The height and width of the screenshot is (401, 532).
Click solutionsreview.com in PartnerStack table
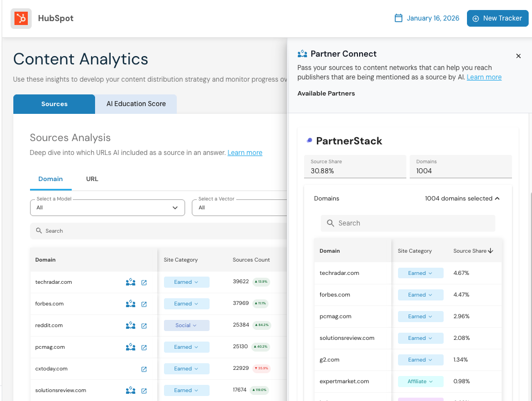[x=347, y=338]
